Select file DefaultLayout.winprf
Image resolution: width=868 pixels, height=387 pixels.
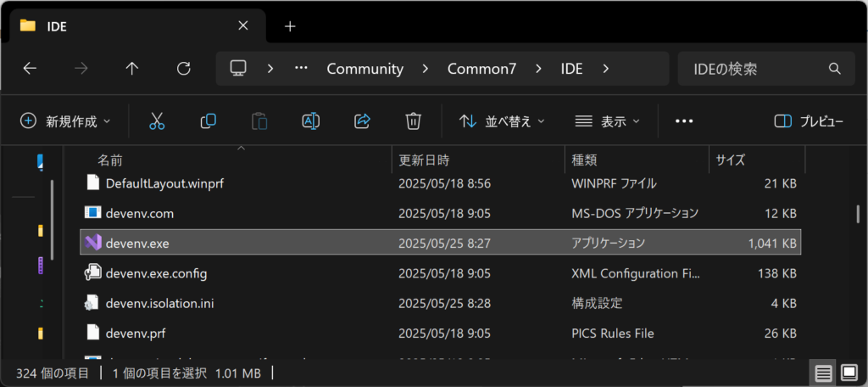[164, 182]
